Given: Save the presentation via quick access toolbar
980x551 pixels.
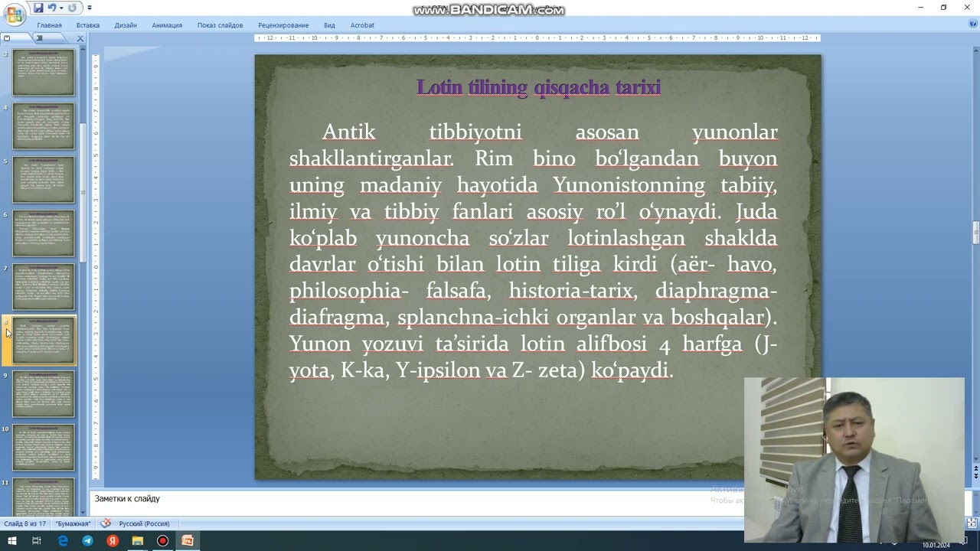Looking at the screenshot, I should (x=38, y=8).
